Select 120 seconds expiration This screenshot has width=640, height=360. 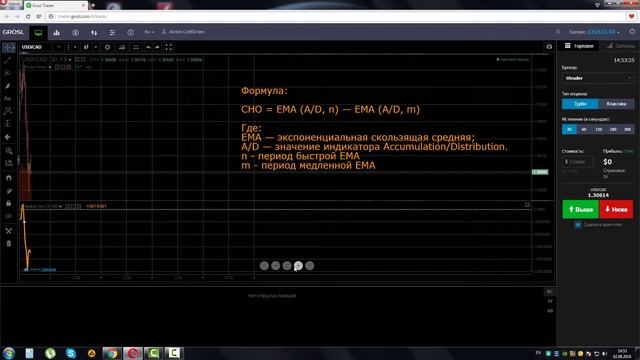point(598,129)
